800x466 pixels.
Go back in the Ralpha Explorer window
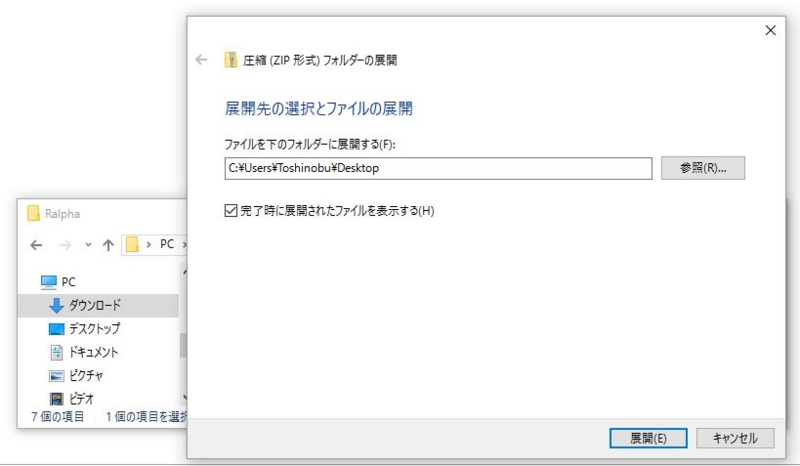[36, 245]
